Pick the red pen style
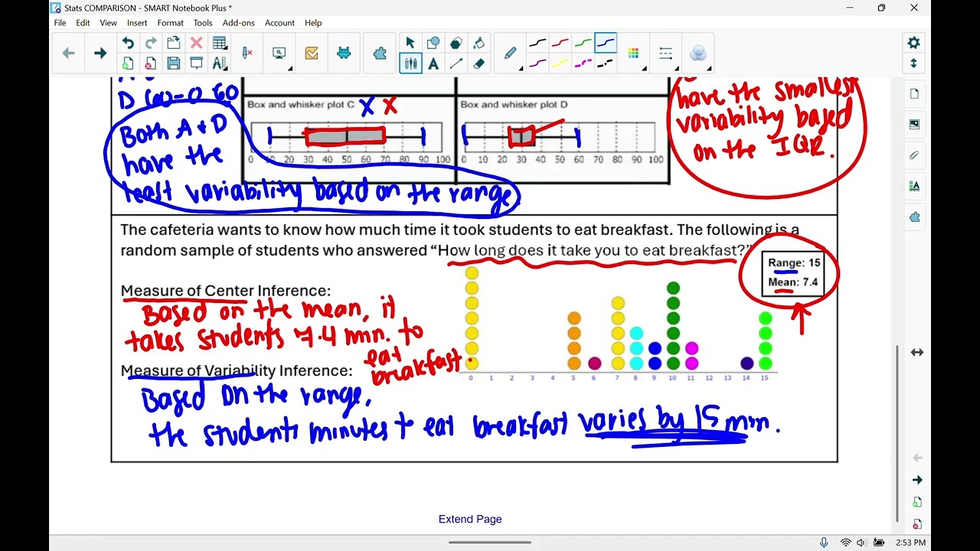 pyautogui.click(x=560, y=43)
